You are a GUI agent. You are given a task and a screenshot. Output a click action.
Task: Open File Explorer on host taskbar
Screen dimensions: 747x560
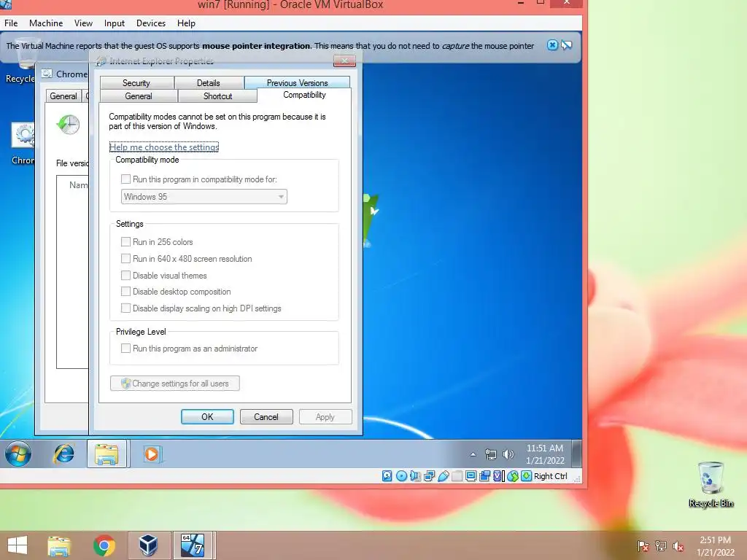[x=59, y=545]
